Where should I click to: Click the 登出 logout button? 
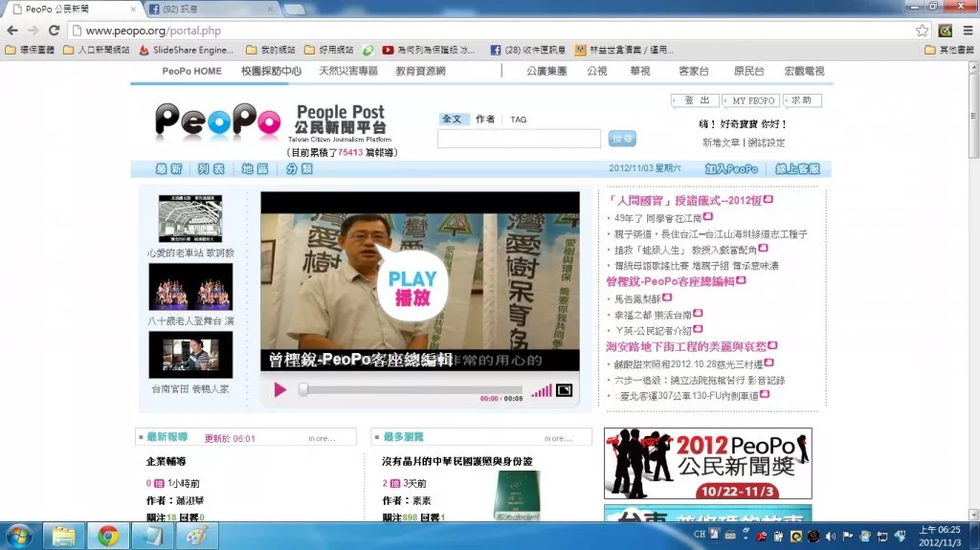(696, 100)
